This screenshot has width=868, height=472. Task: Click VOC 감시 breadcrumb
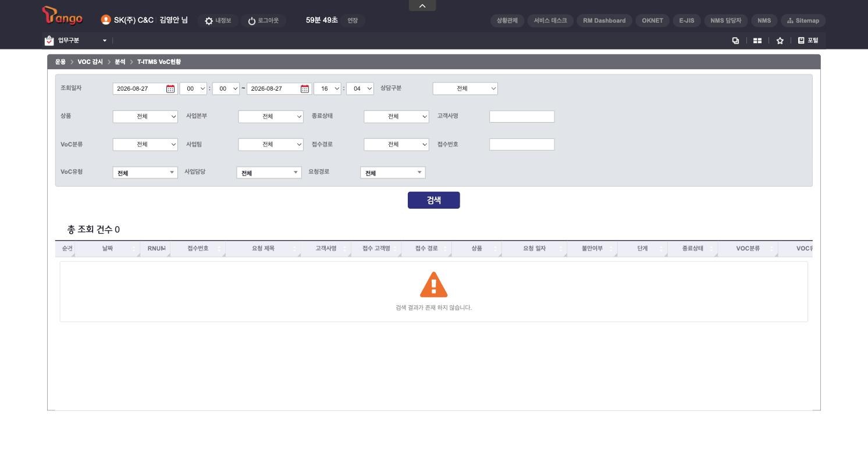[90, 62]
